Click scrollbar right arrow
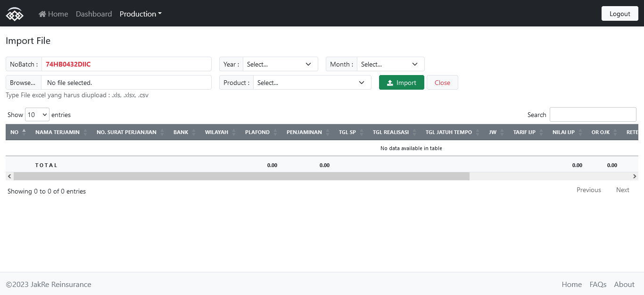644x295 pixels. point(635,176)
